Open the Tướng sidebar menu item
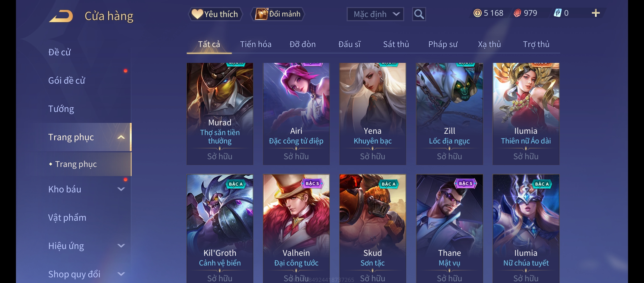This screenshot has width=644, height=283. coord(61,109)
